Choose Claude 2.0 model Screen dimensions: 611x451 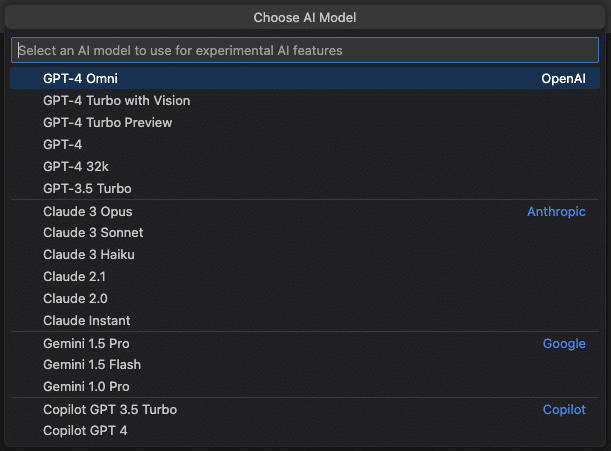[305, 299]
